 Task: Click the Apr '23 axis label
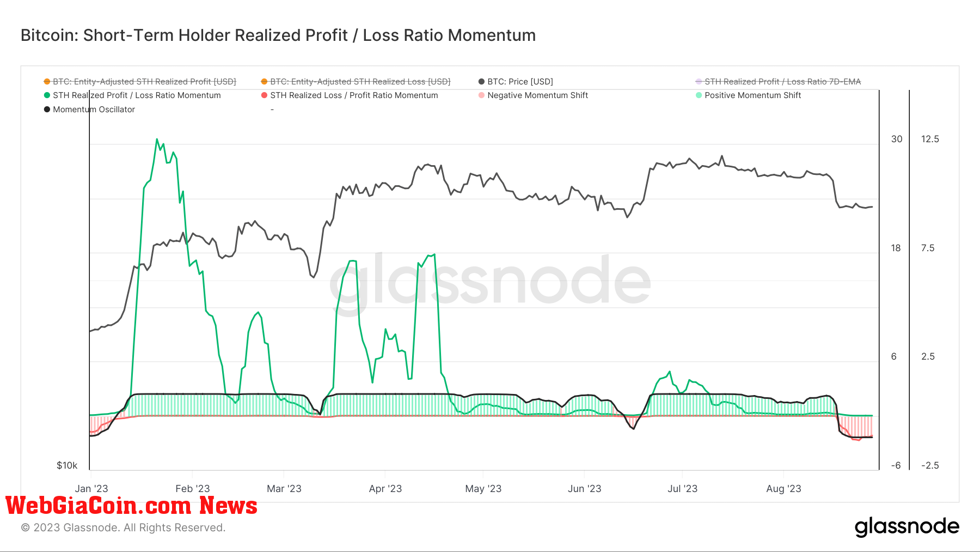(x=385, y=489)
